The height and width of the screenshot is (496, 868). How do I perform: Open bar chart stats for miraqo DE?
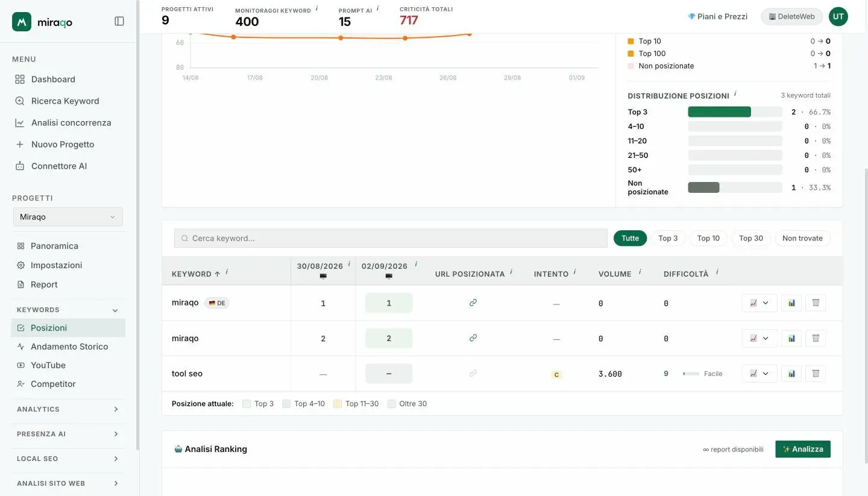[x=791, y=303]
